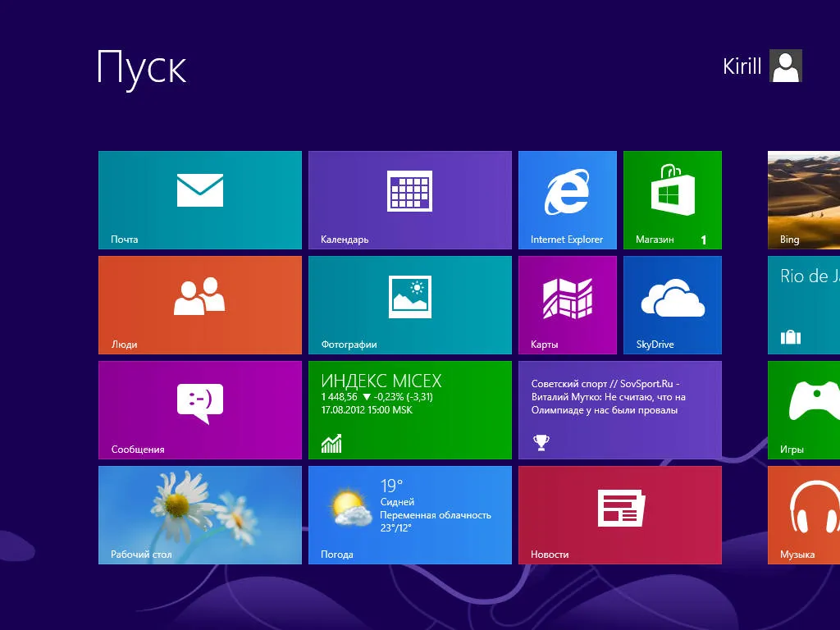The image size is (840, 630).
Task: Click the Люди tile label
Action: [125, 345]
